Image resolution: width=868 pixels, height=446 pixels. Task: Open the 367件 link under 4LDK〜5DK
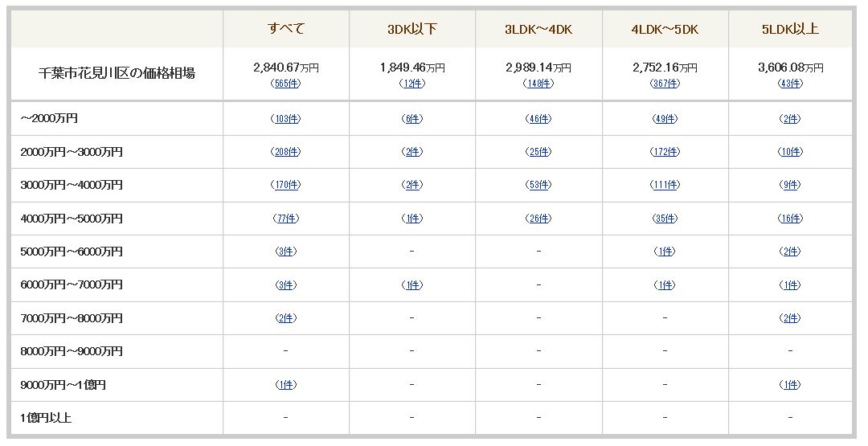pos(665,84)
